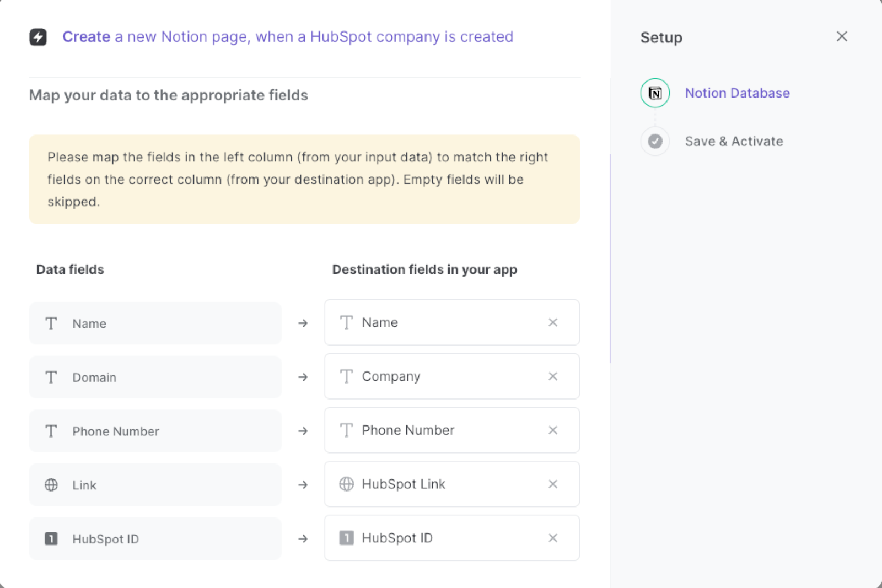The width and height of the screenshot is (882, 588).
Task: Click the yellow mapping instructions notice
Action: point(304,179)
